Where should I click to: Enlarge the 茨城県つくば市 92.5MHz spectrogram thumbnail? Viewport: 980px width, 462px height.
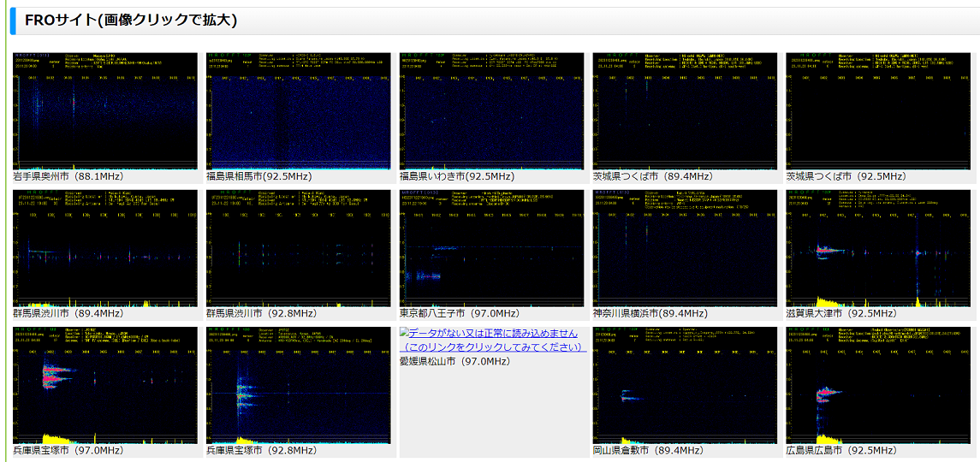point(879,111)
